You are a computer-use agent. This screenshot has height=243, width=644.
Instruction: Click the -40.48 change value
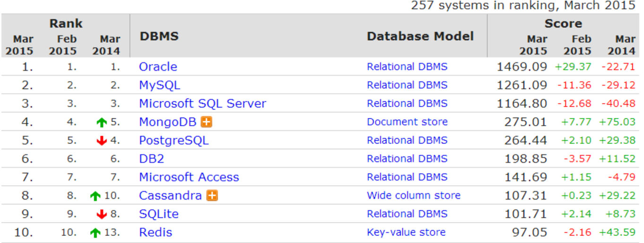618,103
